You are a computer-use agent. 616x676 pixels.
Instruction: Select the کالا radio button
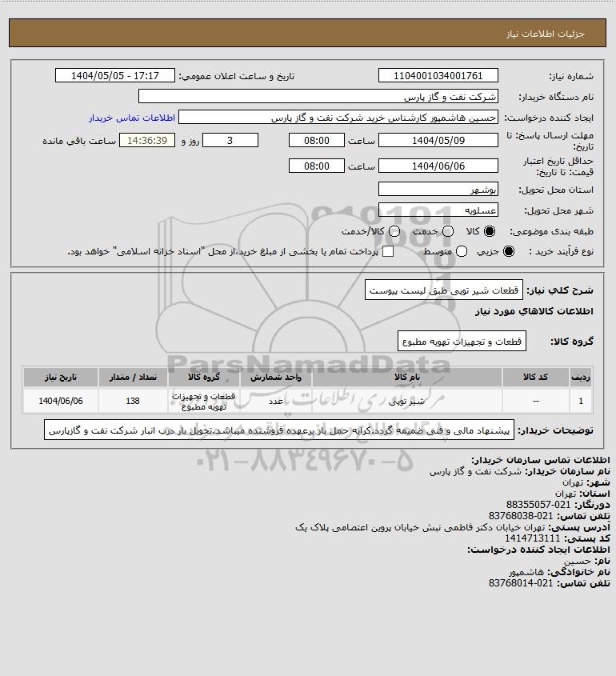click(490, 231)
